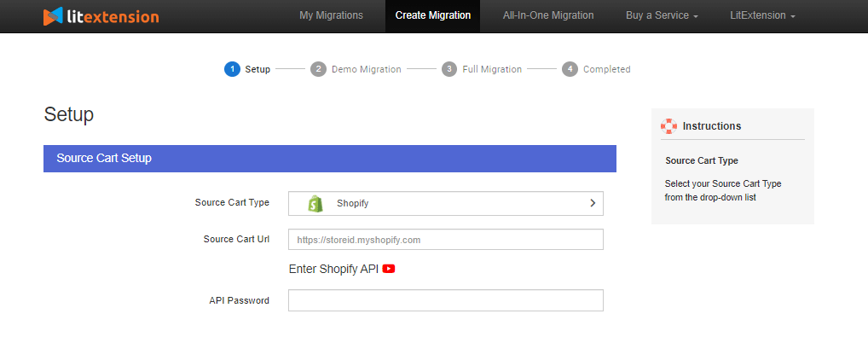The width and height of the screenshot is (868, 337).
Task: Select the step 1 Setup circle
Action: point(232,69)
